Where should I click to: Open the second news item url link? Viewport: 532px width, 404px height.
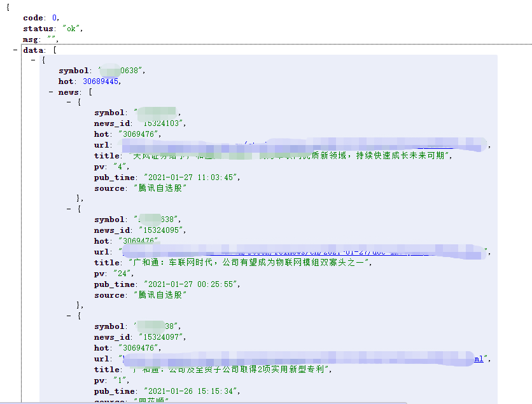point(286,251)
